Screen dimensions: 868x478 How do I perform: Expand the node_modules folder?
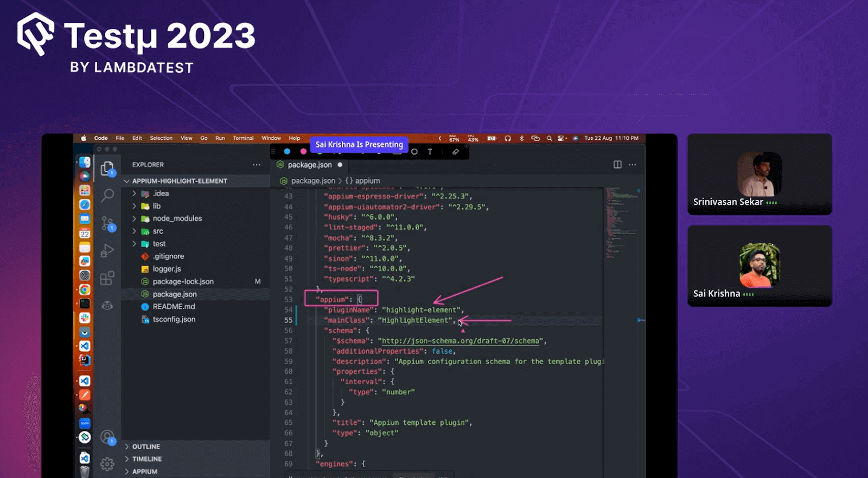(134, 218)
